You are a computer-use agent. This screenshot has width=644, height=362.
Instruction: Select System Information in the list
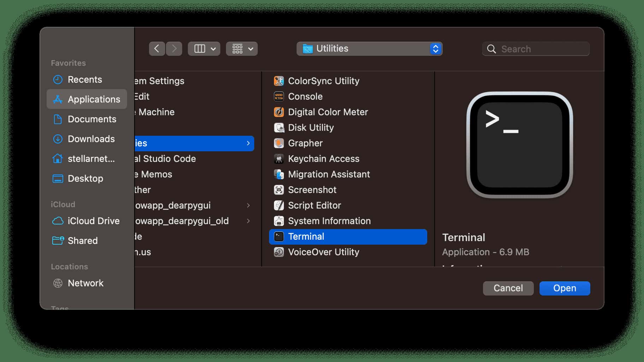tap(348, 221)
